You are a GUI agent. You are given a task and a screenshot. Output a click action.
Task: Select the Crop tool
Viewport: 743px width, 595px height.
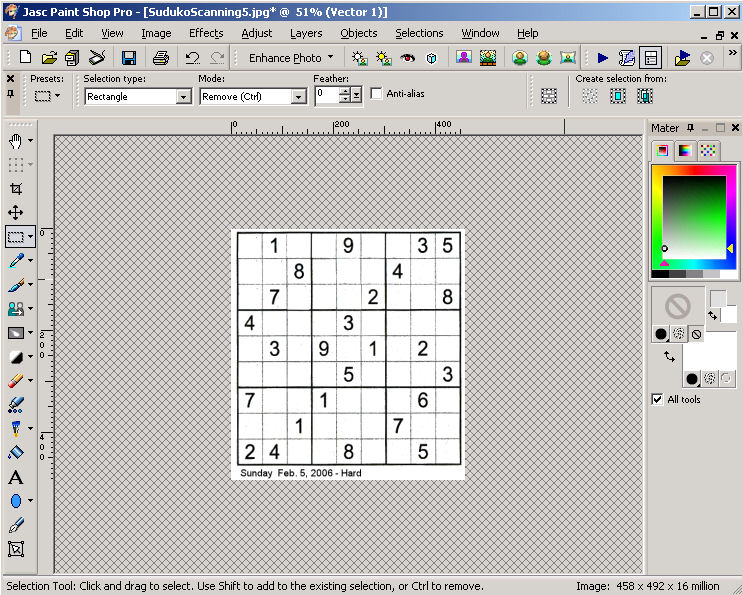coord(16,189)
